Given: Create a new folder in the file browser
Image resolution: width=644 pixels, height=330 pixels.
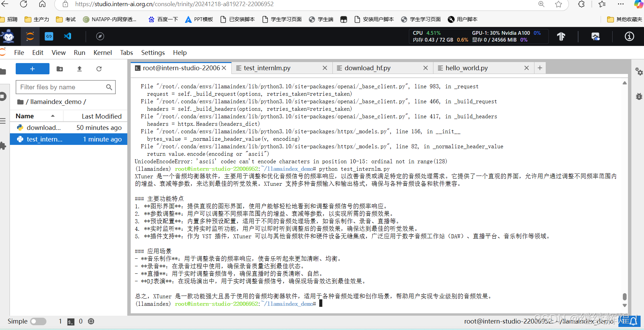Looking at the screenshot, I should click(60, 69).
